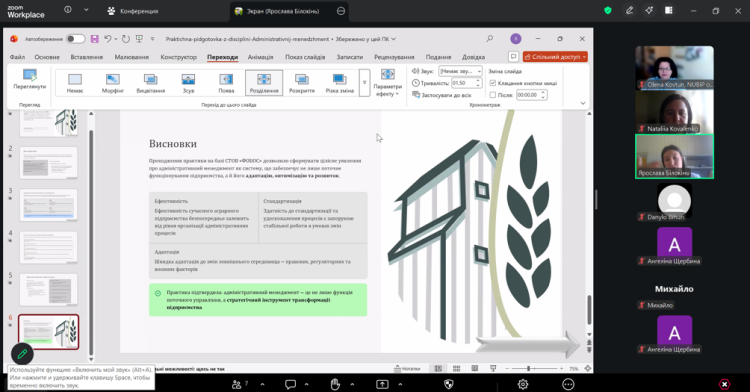Open Zoom participants panel

click(237, 384)
